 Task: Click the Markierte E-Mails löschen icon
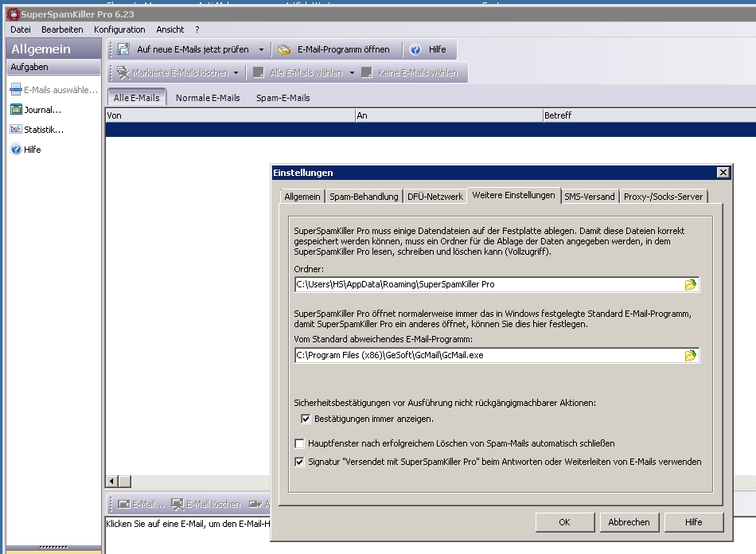pyautogui.click(x=123, y=72)
